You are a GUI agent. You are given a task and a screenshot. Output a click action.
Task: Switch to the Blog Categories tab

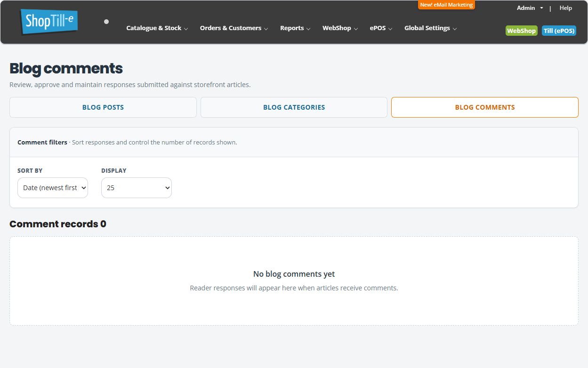(294, 107)
